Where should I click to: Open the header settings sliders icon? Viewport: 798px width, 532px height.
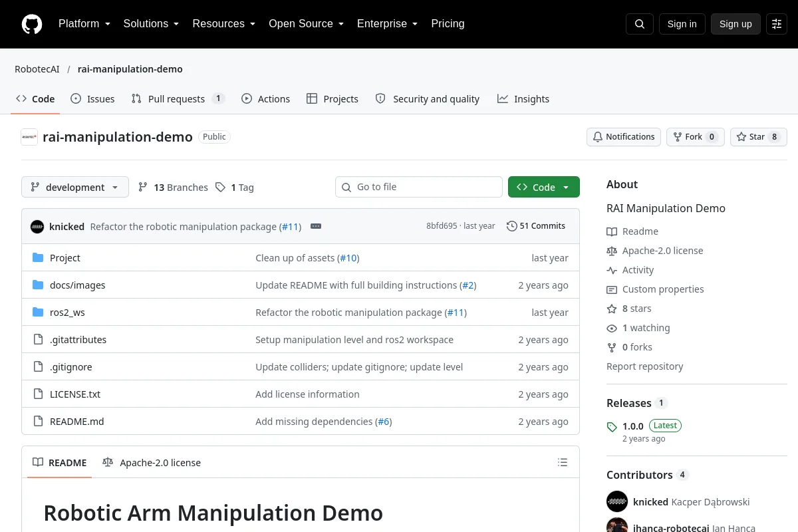pyautogui.click(x=777, y=24)
